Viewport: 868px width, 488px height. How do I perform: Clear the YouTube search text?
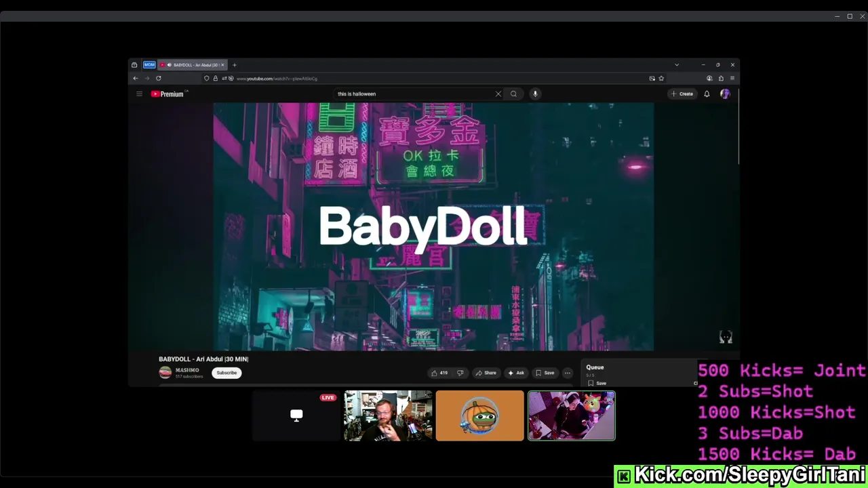(x=498, y=94)
